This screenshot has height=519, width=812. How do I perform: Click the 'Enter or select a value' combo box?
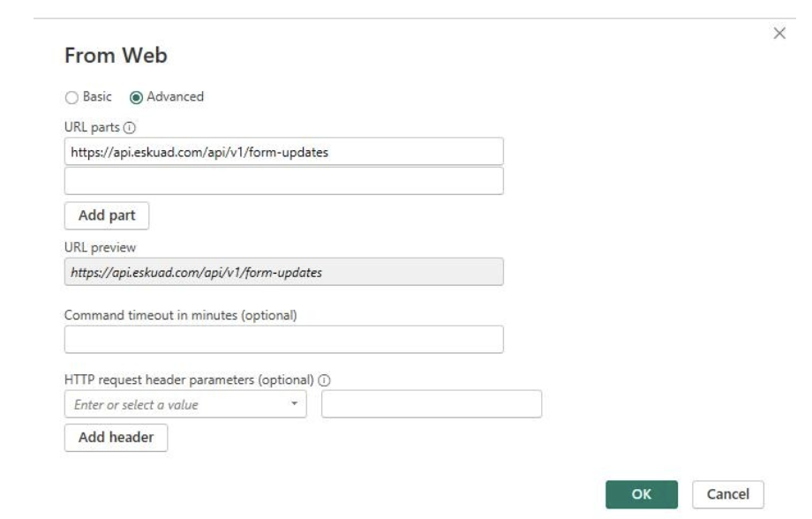(185, 404)
